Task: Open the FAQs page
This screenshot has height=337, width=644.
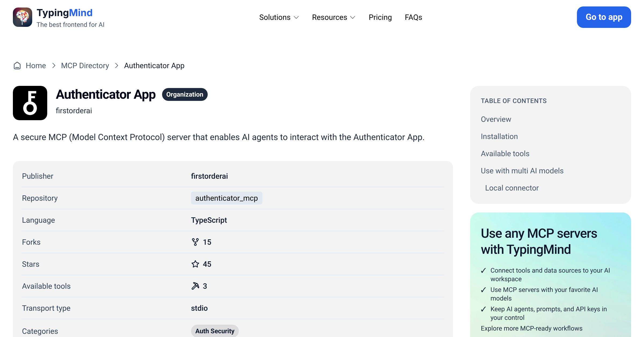Action: 414,17
